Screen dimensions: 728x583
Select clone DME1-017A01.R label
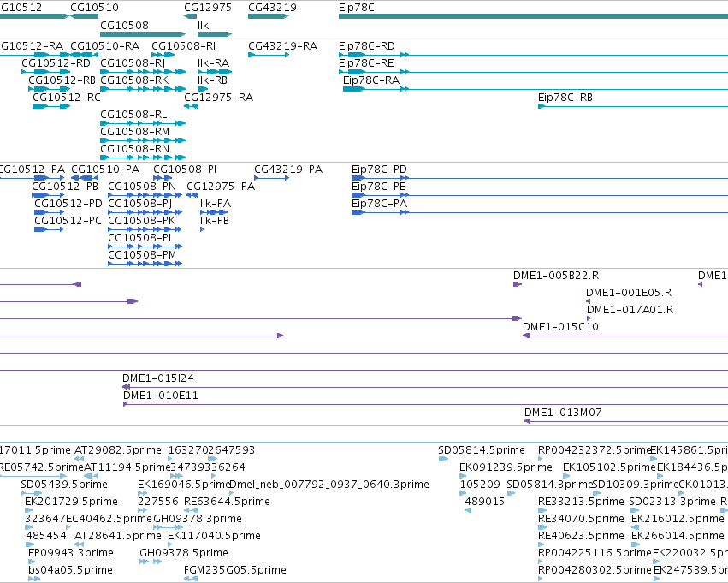pyautogui.click(x=630, y=310)
